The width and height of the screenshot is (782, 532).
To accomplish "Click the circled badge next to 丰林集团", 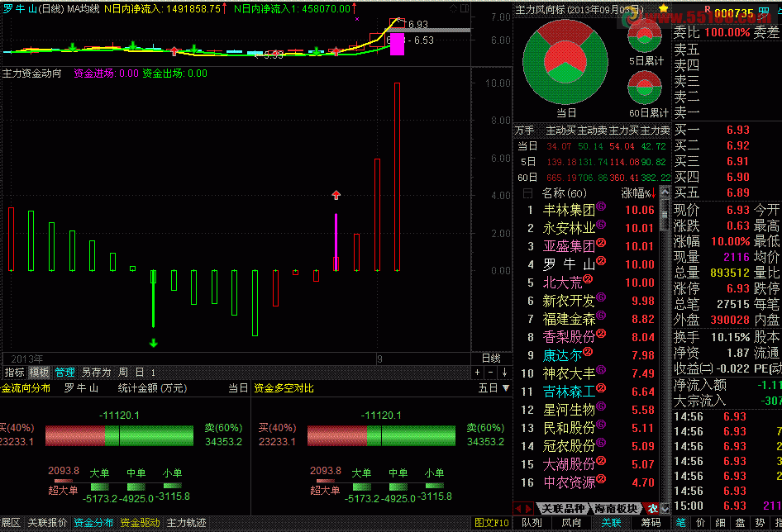I will (x=601, y=207).
